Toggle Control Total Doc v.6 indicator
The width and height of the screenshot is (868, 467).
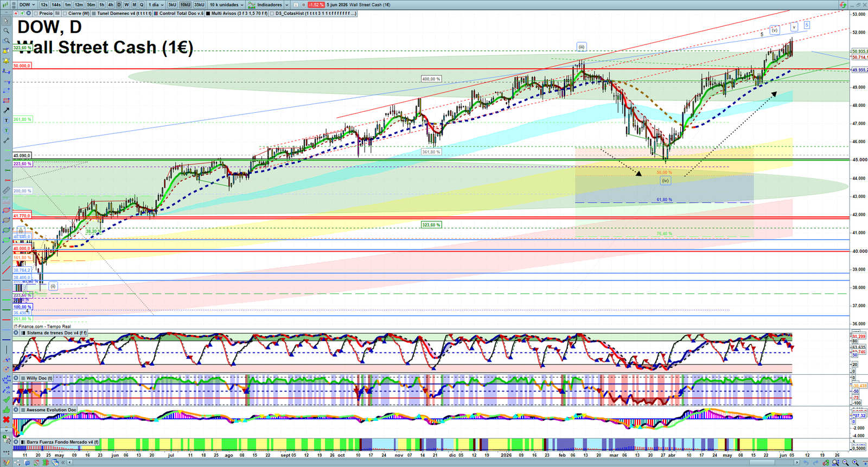(x=156, y=14)
